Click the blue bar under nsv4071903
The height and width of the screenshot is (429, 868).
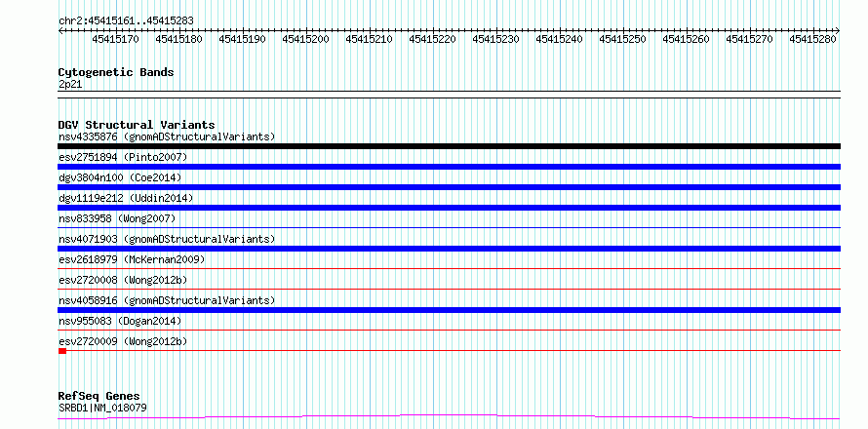point(449,249)
